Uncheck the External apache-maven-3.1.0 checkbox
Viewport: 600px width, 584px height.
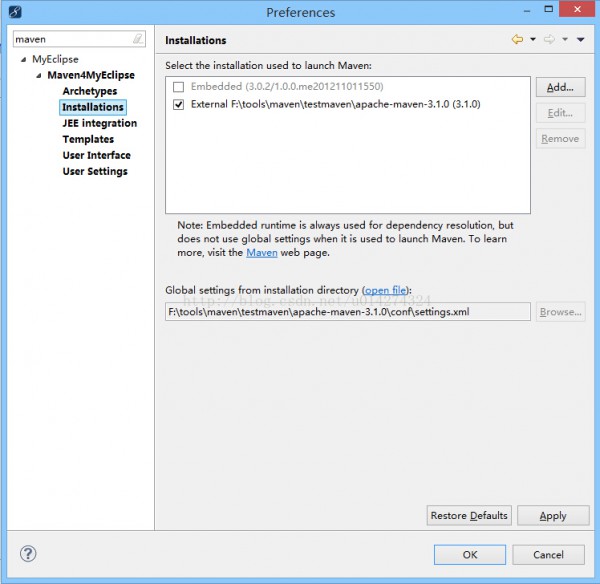[x=178, y=104]
